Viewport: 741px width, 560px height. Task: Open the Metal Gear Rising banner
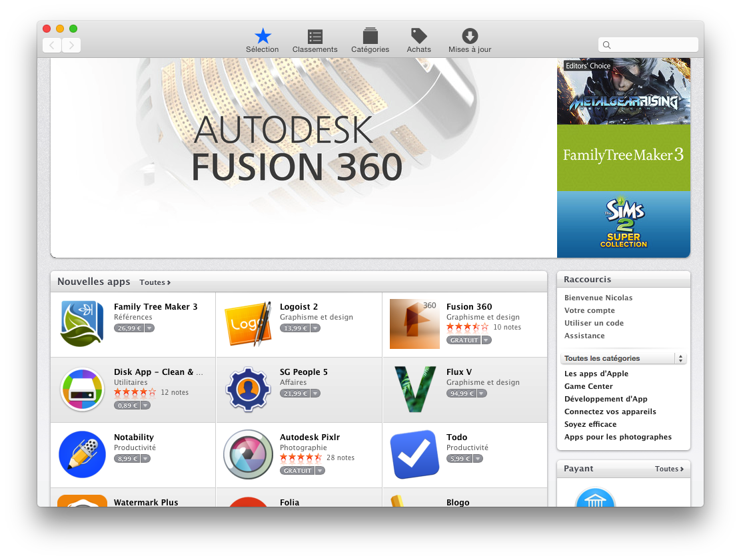click(623, 92)
